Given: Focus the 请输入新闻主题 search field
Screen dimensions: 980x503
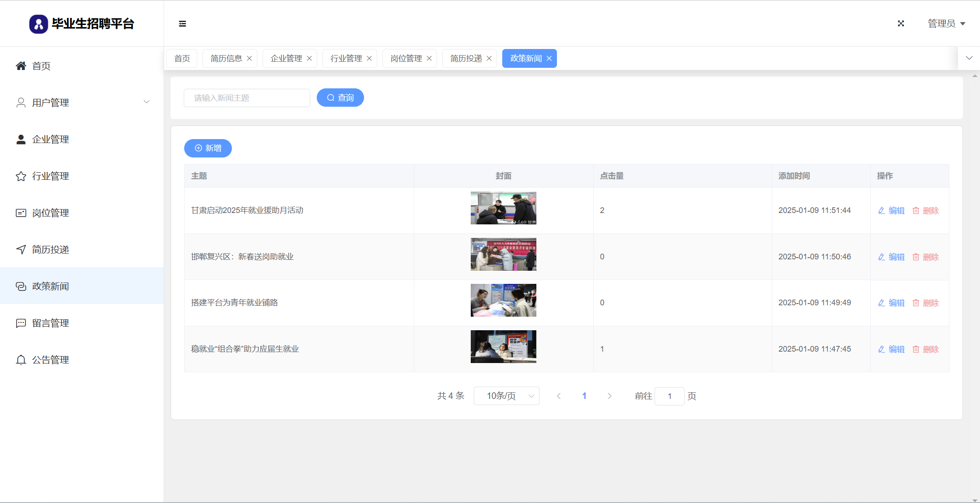Looking at the screenshot, I should coord(247,98).
